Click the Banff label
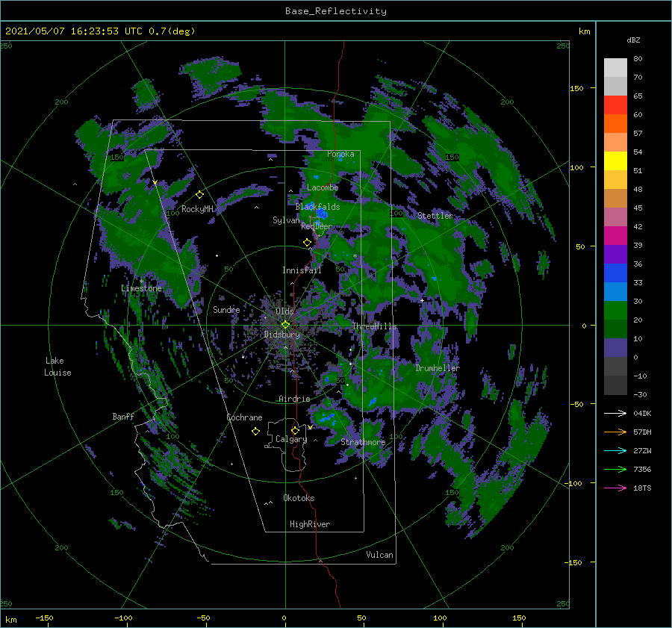 click(123, 416)
